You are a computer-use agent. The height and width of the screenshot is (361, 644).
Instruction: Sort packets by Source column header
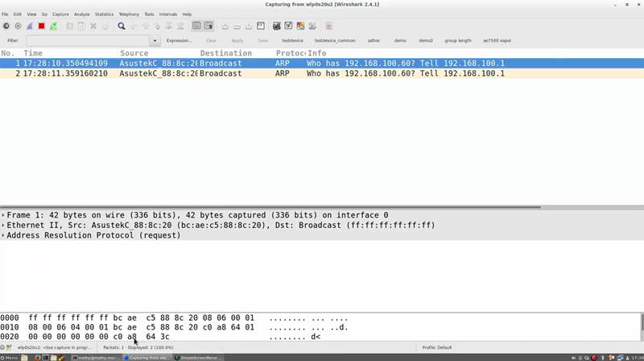[158, 53]
